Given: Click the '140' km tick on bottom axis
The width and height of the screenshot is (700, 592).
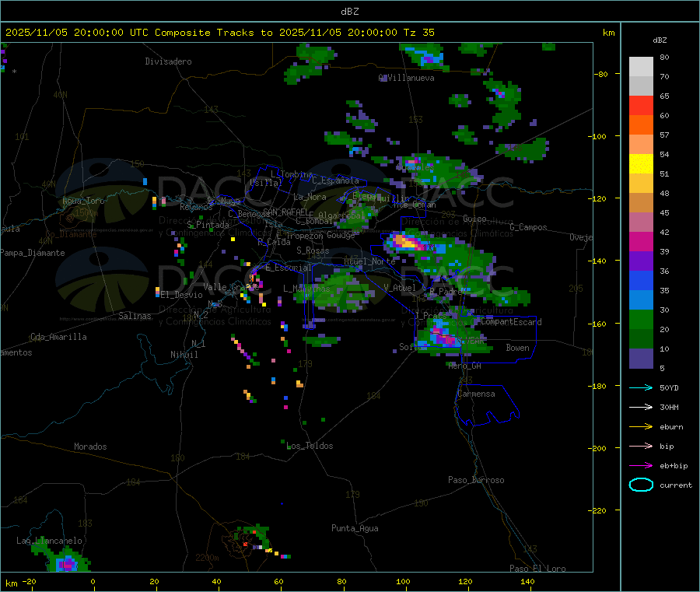Looking at the screenshot, I should [x=527, y=581].
